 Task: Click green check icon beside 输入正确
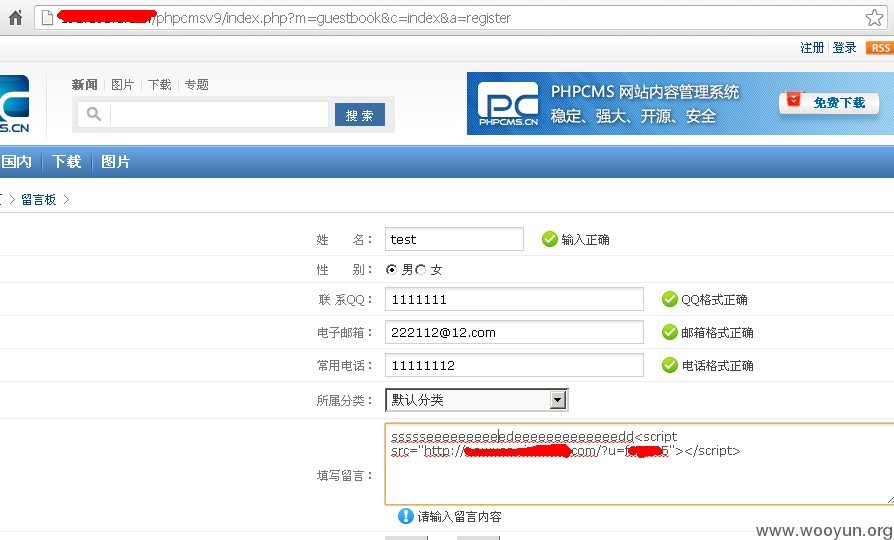550,239
